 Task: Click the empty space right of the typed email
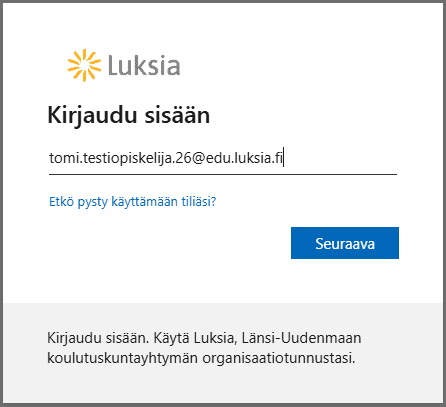pos(340,158)
